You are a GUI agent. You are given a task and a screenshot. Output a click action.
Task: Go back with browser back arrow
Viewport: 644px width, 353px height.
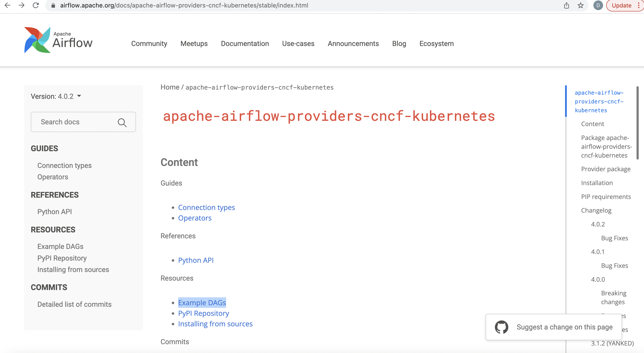(7, 5)
